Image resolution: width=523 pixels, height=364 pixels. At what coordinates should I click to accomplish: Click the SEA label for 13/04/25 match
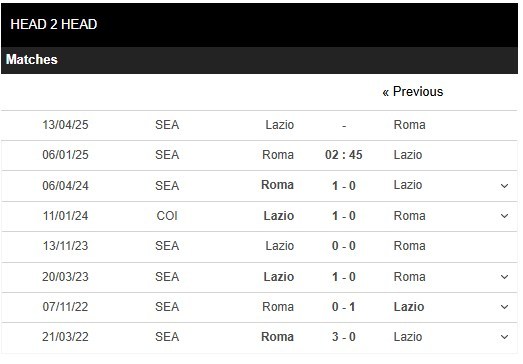pos(167,125)
